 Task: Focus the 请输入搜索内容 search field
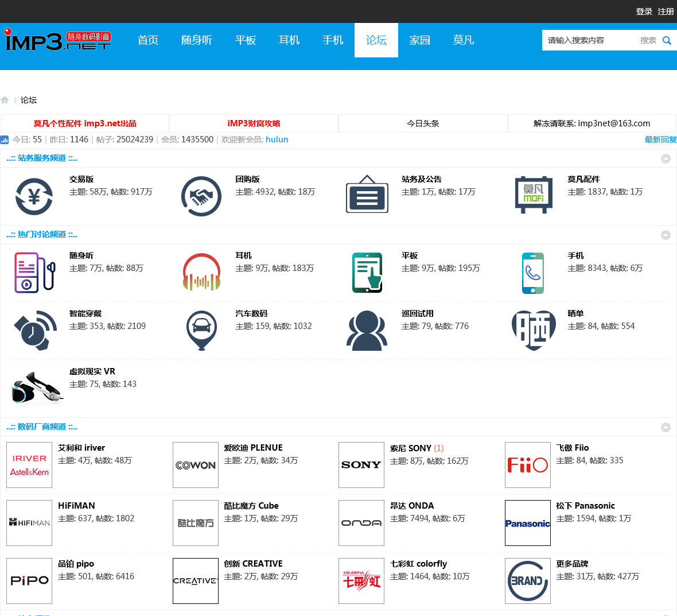pos(589,41)
